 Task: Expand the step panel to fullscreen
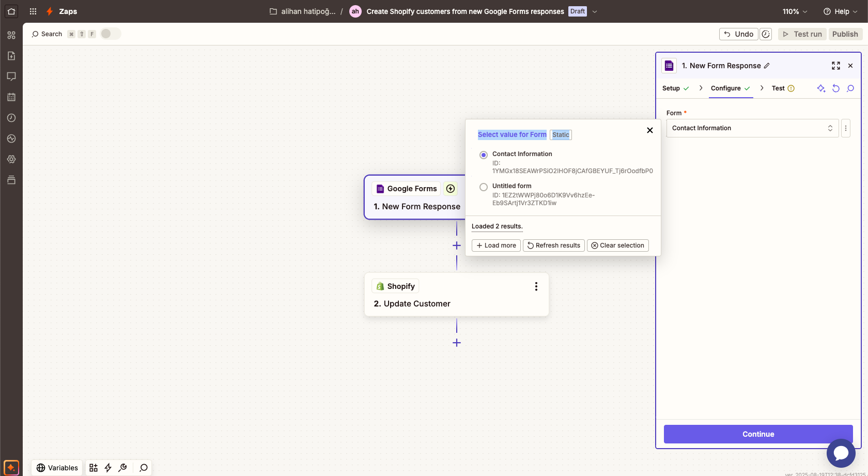click(835, 66)
